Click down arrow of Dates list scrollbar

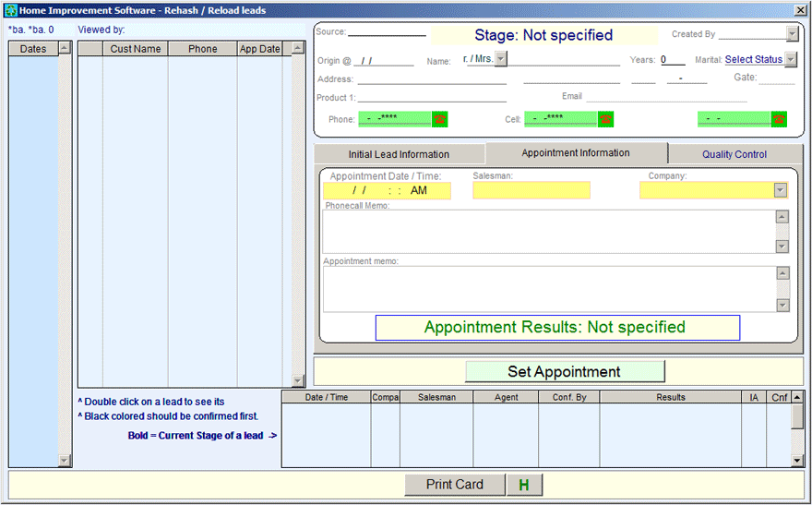click(65, 461)
